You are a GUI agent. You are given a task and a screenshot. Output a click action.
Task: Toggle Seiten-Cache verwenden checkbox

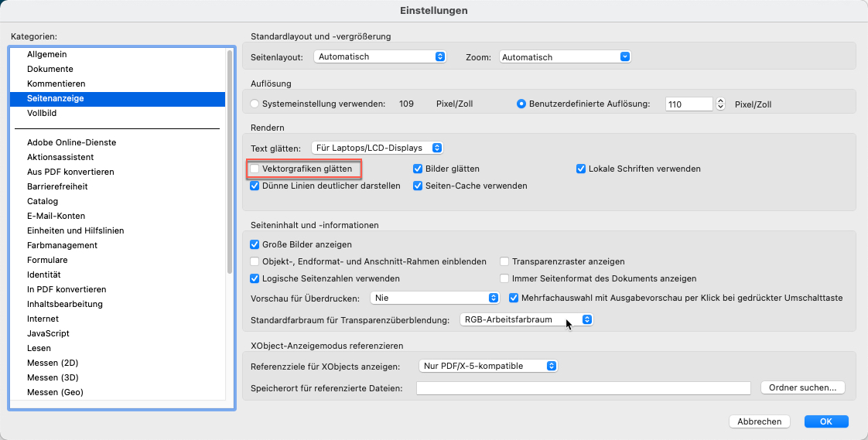(x=418, y=186)
